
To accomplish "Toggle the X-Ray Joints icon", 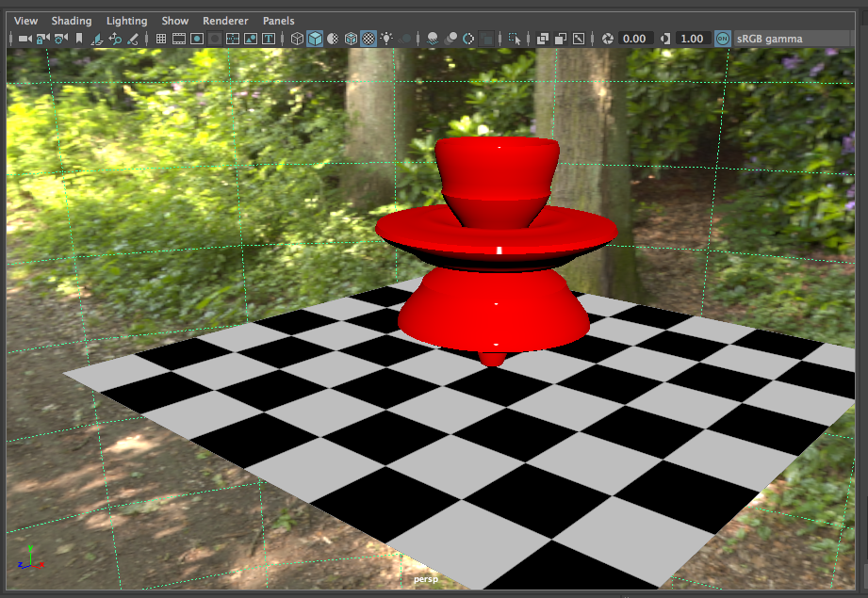I will pyautogui.click(x=579, y=39).
